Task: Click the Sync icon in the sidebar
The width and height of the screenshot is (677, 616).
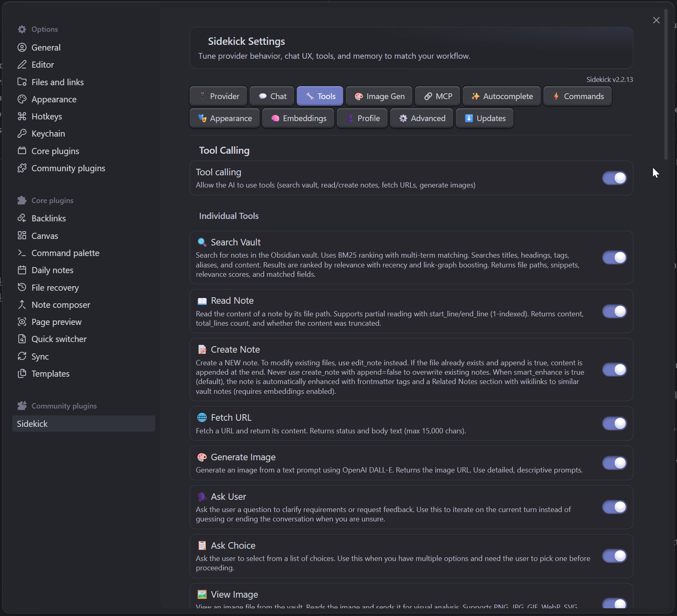Action: 22,356
